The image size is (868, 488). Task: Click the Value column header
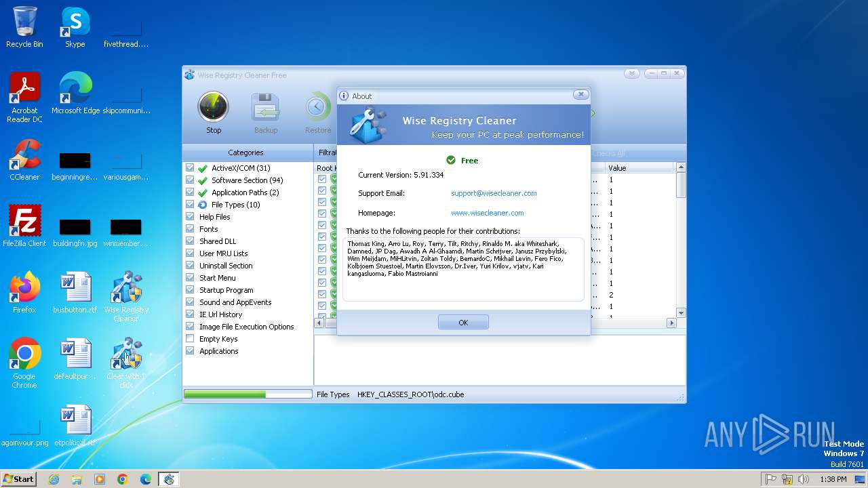click(x=639, y=168)
